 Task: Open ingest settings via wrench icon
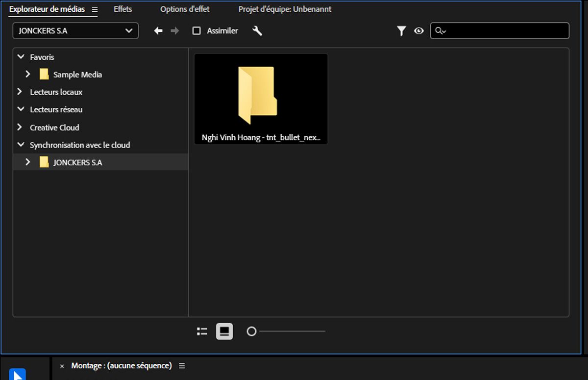pos(257,31)
